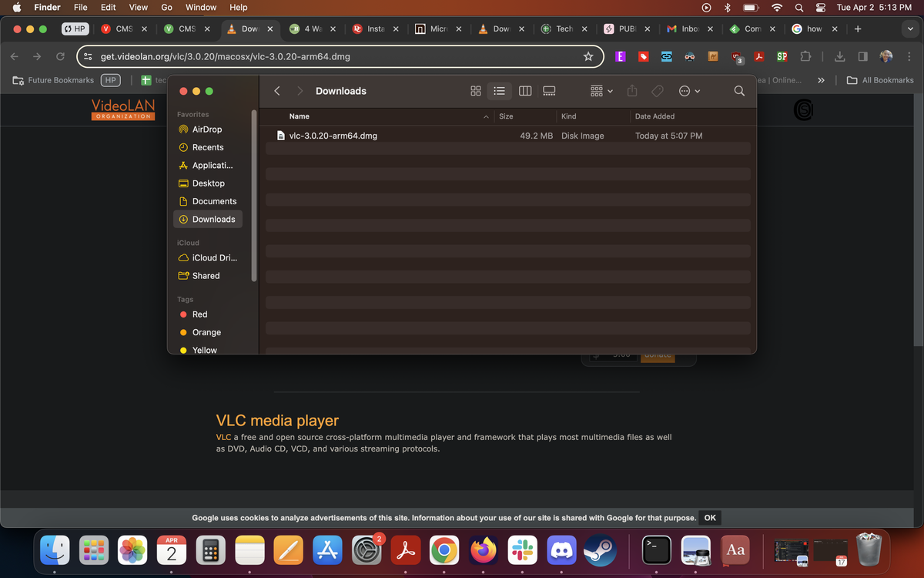Image resolution: width=924 pixels, height=578 pixels.
Task: Expand the hidden bookmarks chevron
Action: click(x=821, y=79)
